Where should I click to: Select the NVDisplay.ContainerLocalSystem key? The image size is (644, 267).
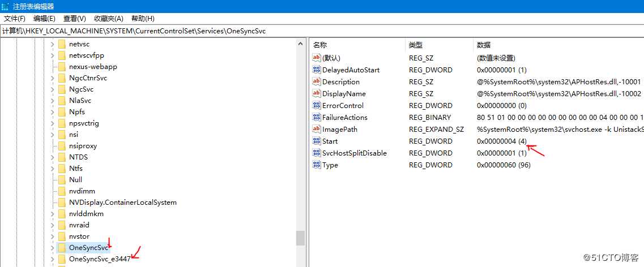point(123,202)
